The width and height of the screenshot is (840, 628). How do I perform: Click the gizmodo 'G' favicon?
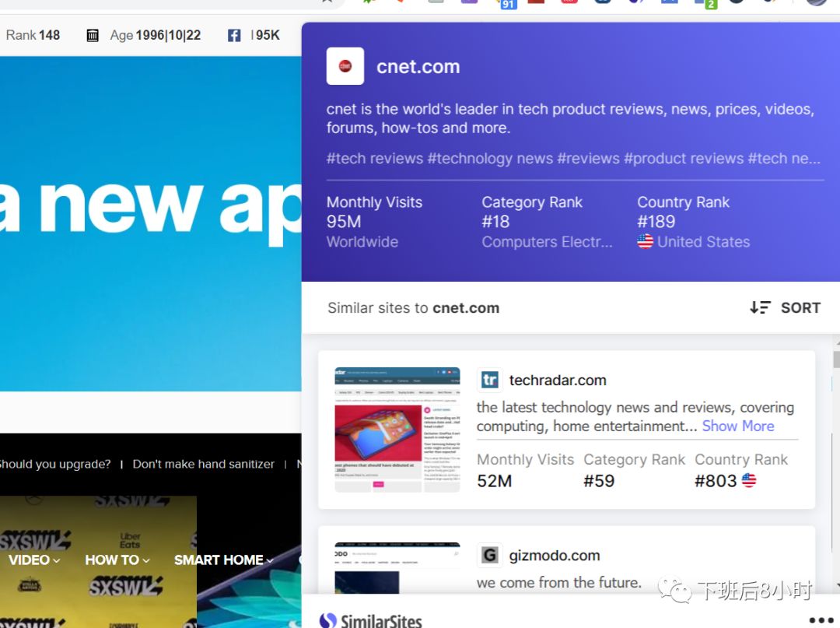(x=490, y=555)
